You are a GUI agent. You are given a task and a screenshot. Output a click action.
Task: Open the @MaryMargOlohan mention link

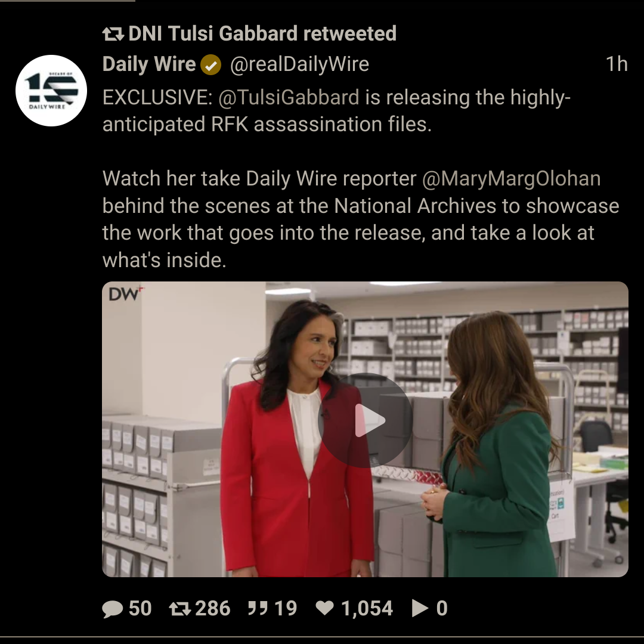pyautogui.click(x=512, y=179)
